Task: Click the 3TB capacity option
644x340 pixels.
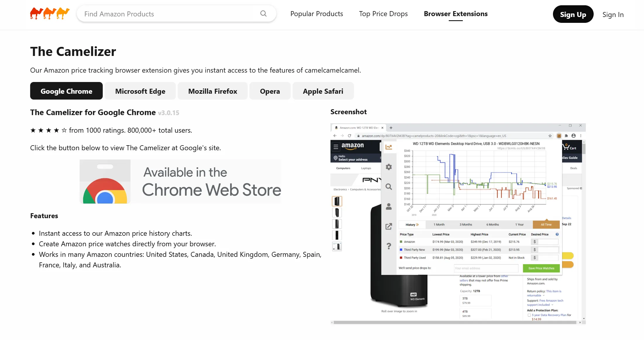Action: (475, 300)
